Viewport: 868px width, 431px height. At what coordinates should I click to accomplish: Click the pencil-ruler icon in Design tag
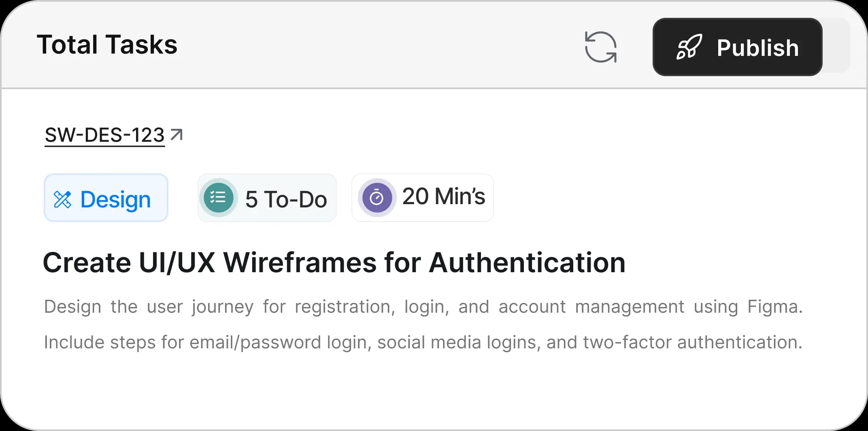(x=62, y=199)
